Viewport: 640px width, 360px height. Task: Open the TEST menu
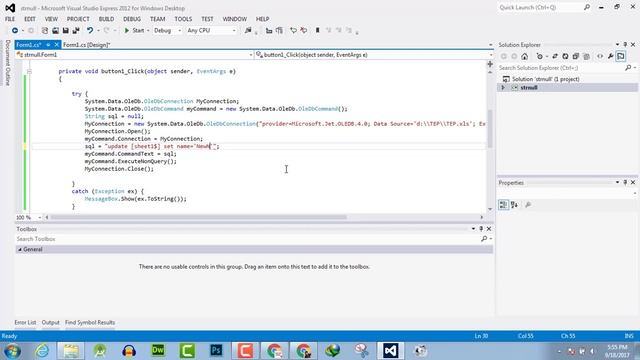tap(207, 19)
